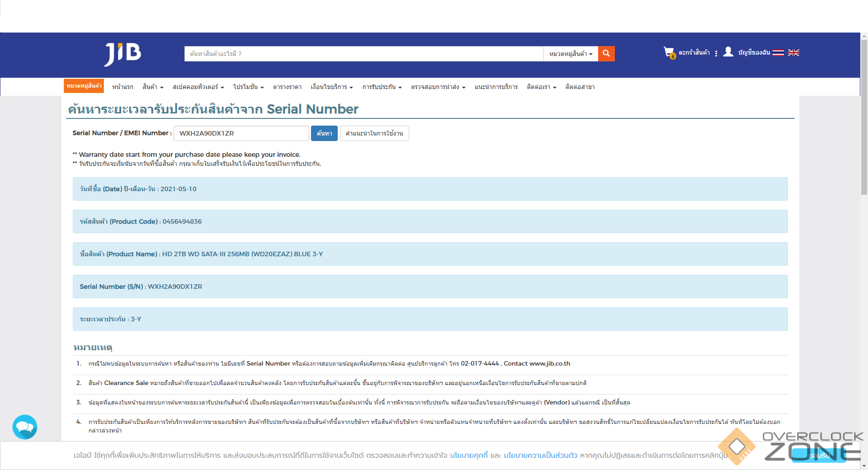
Task: Click product name WD20EZAZ row
Action: pyautogui.click(x=430, y=254)
